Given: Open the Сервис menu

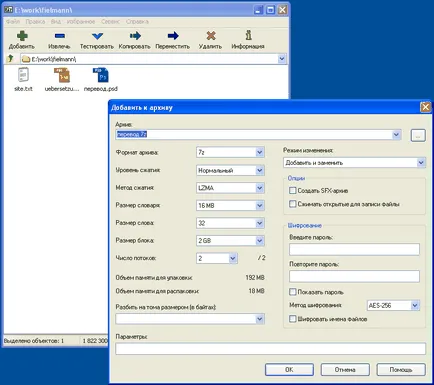Looking at the screenshot, I should pyautogui.click(x=110, y=22).
